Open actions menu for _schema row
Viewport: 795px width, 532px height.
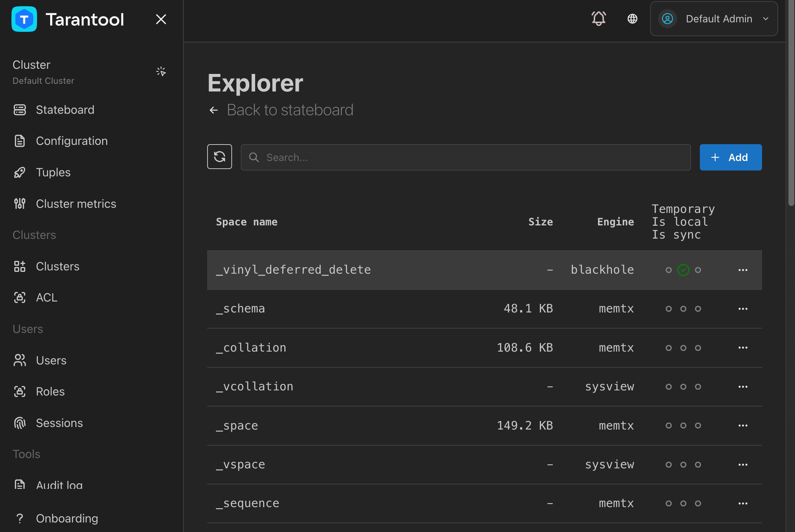tap(743, 309)
